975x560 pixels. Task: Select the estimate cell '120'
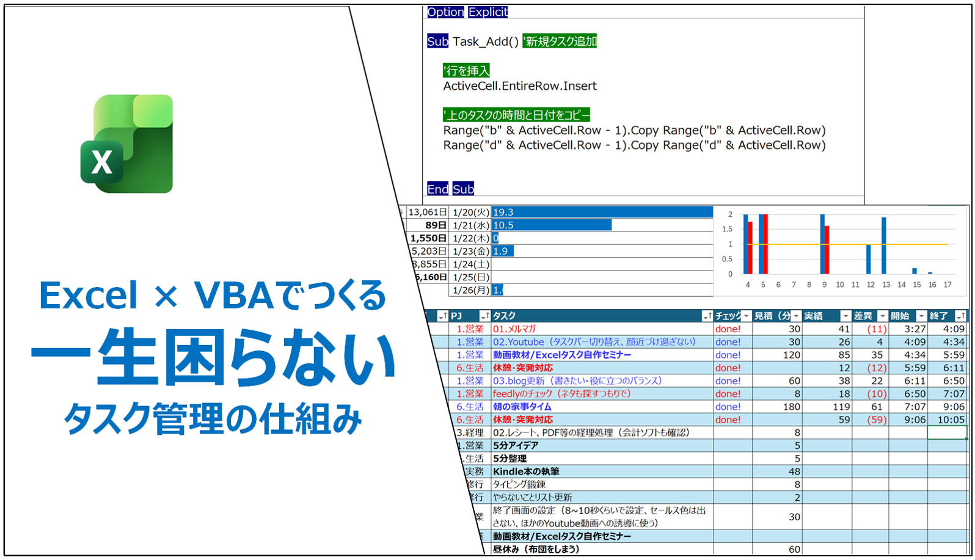(x=777, y=355)
